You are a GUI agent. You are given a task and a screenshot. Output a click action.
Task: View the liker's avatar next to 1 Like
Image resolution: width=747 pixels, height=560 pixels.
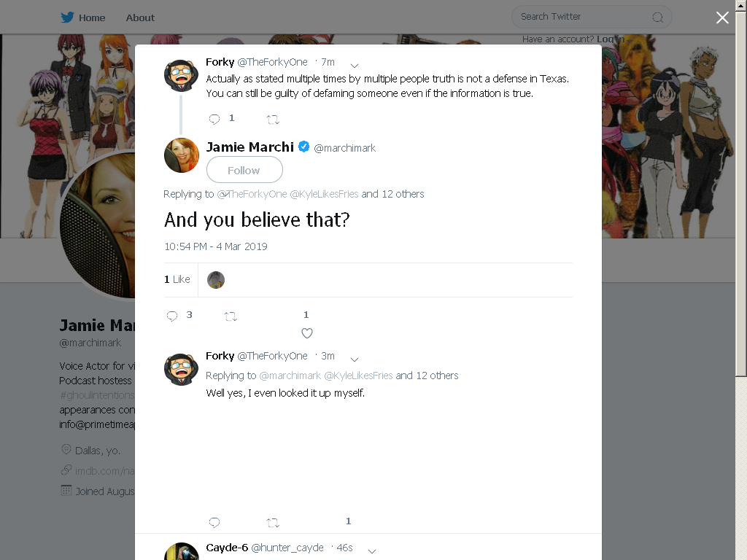pyautogui.click(x=216, y=280)
